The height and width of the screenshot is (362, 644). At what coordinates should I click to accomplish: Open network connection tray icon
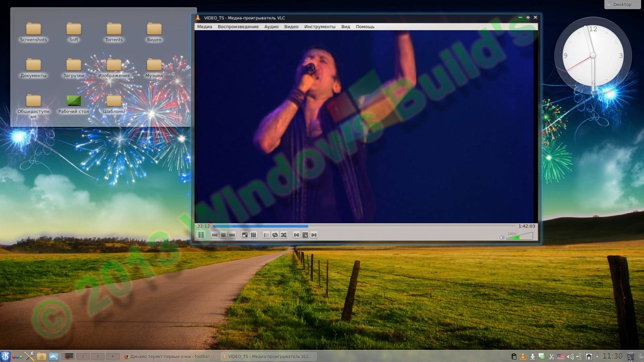pos(589,356)
